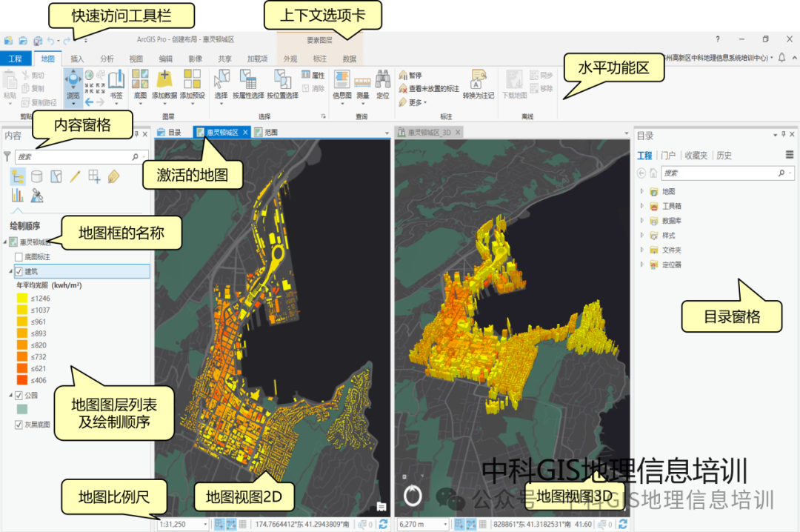Click 查看未放置的标注 button
800x532 pixels.
point(430,88)
